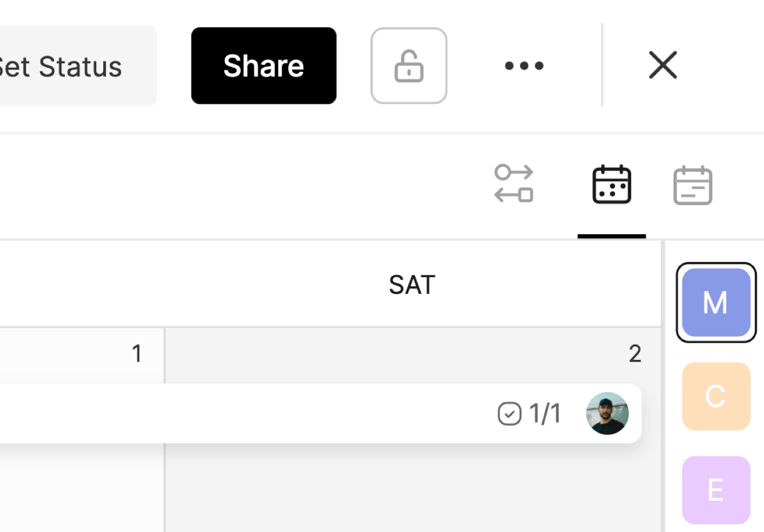Select the orange C square in the sidebar
This screenshot has width=764, height=532.
716,396
